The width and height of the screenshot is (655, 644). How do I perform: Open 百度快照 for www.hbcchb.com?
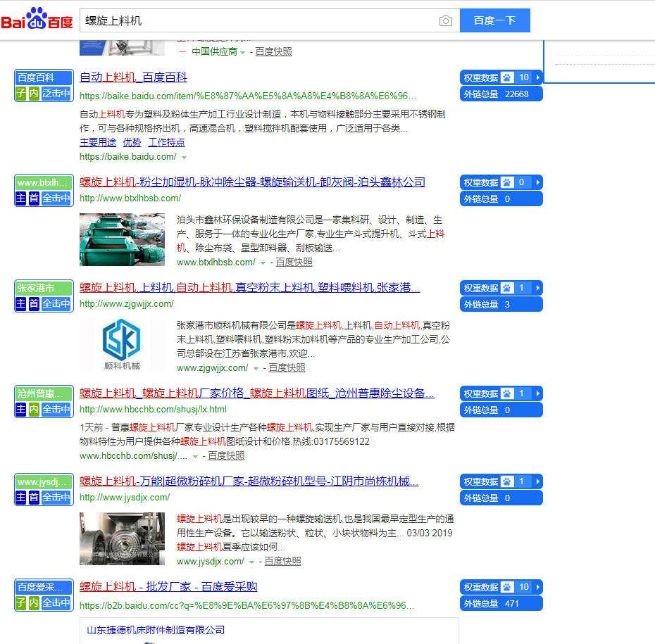pos(226,456)
